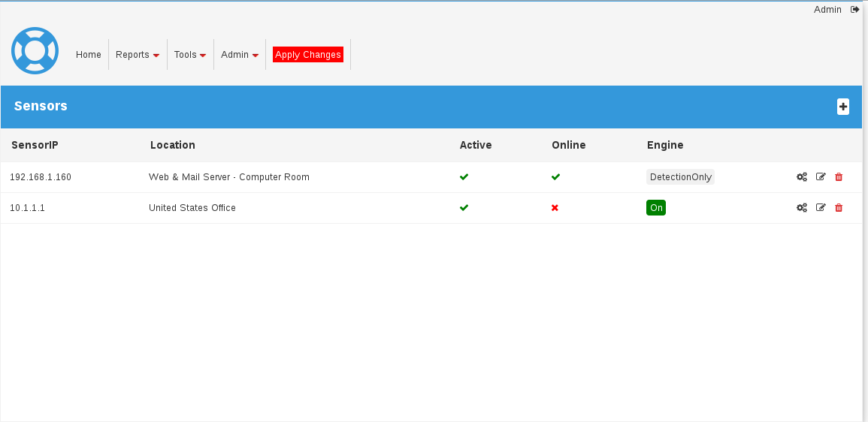Click the logout icon next to Admin
The height and width of the screenshot is (422, 868).
click(x=855, y=10)
